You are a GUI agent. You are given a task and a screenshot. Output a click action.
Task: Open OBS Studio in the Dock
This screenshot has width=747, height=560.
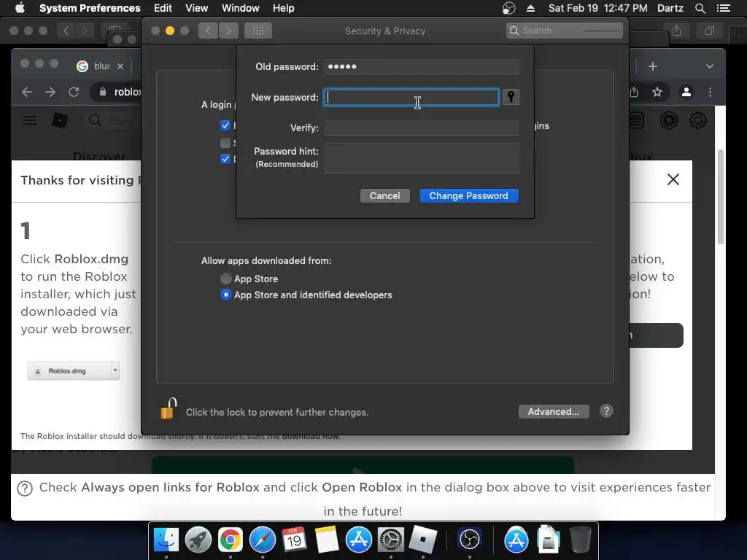[x=470, y=540]
